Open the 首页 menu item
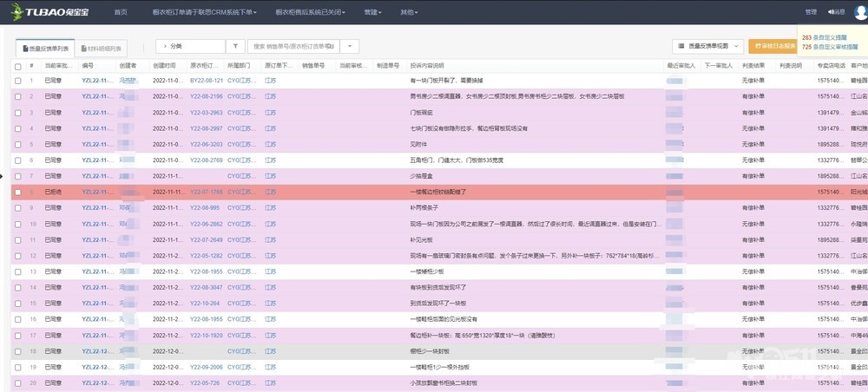This screenshot has width=868, height=392. (x=121, y=12)
